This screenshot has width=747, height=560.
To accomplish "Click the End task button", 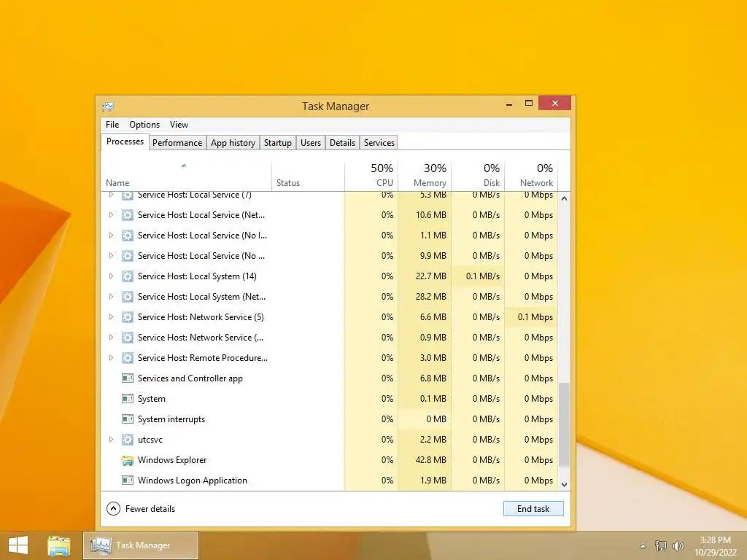I will coord(533,509).
